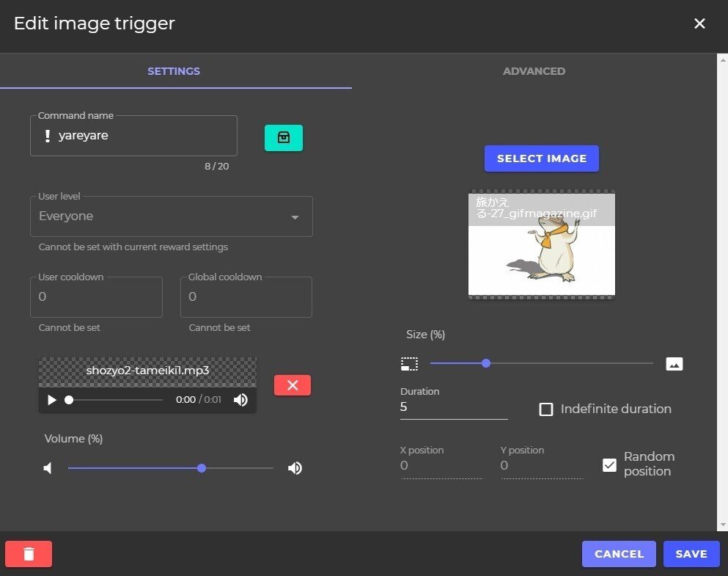Image resolution: width=728 pixels, height=576 pixels.
Task: Click the 0:00 / 0:01 audio time display
Action: [198, 399]
